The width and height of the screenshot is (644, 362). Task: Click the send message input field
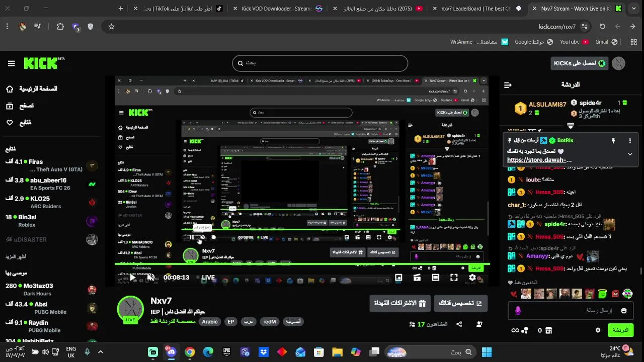[571, 311]
